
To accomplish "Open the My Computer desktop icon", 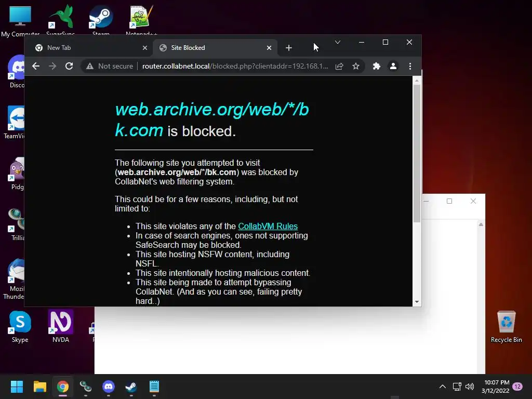I will click(20, 20).
